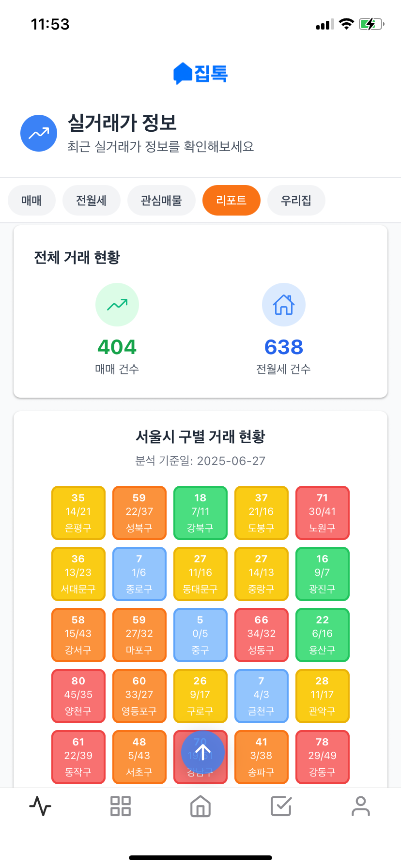
Task: Click the 집톡 logo at the top
Action: 200,74
